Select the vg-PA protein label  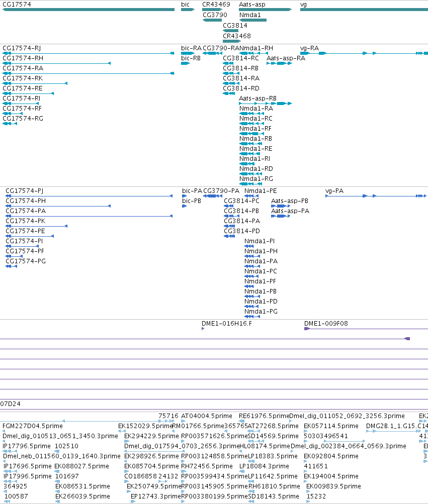tap(334, 191)
